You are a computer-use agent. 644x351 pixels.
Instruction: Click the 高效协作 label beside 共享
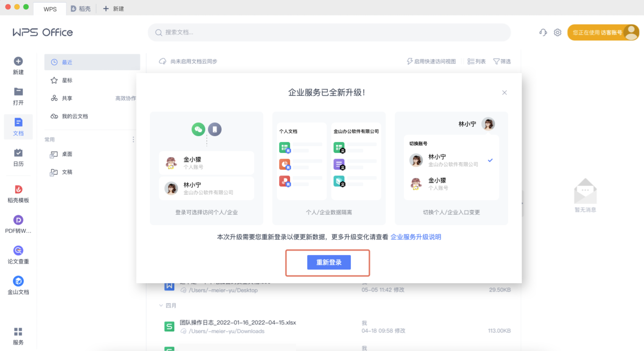pos(126,98)
